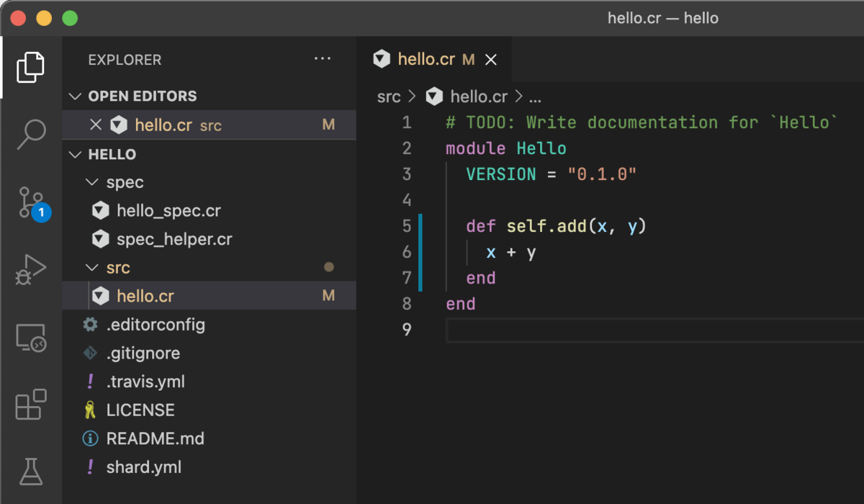Open shard.yml in the explorer
Image resolution: width=864 pixels, height=504 pixels.
(x=143, y=467)
